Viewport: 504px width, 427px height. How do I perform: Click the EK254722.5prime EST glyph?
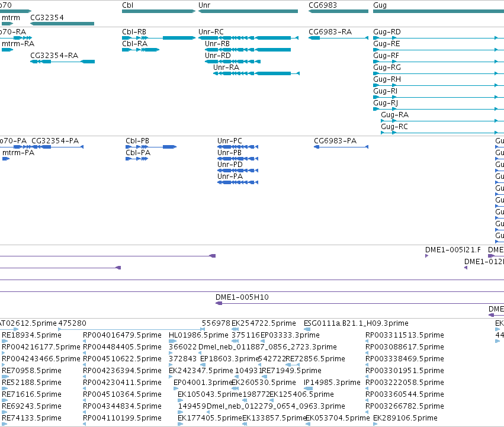[235, 329]
